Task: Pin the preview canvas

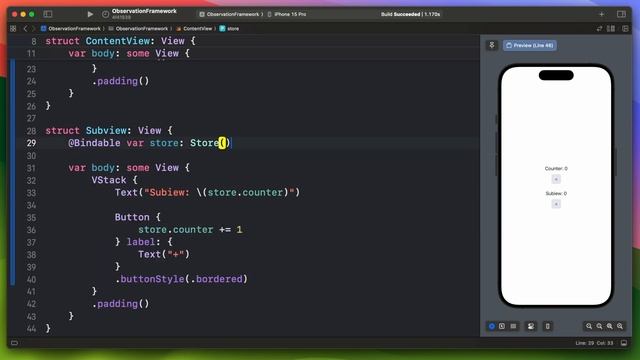Action: (x=492, y=45)
